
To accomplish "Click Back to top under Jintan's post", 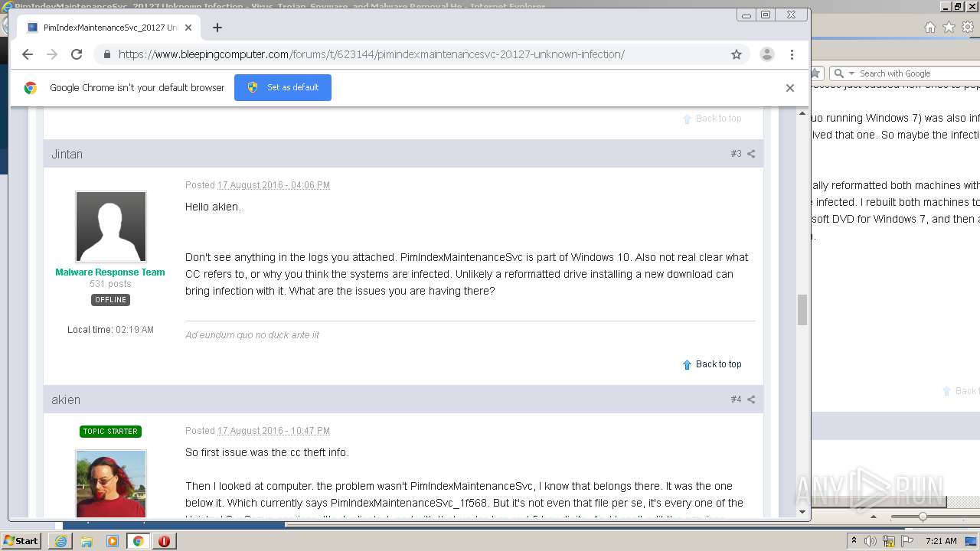I will [712, 364].
